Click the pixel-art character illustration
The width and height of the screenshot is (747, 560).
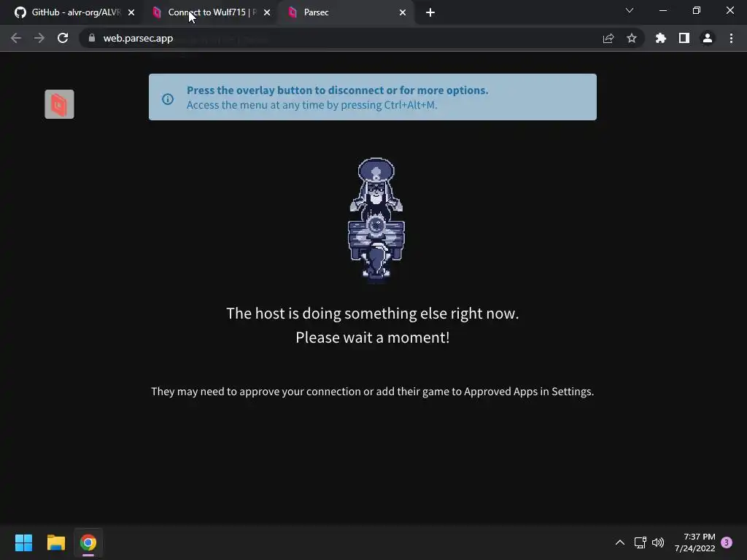pos(376,220)
